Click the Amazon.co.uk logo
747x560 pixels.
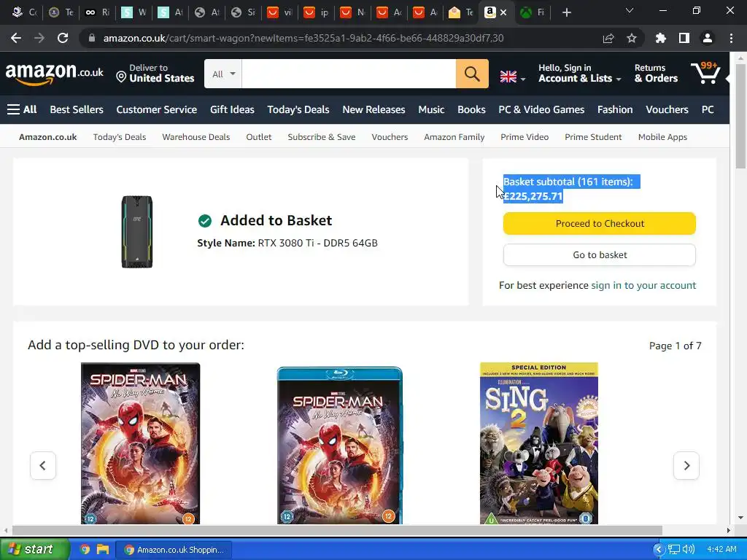[54, 74]
